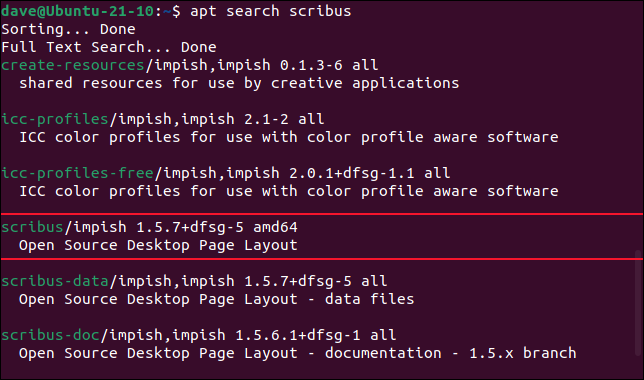Click the icc-profiles-free package name
The image size is (644, 380).
coord(77,173)
